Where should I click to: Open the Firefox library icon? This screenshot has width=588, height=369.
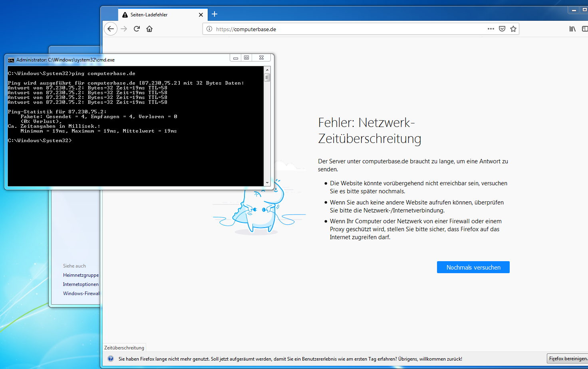(x=572, y=29)
